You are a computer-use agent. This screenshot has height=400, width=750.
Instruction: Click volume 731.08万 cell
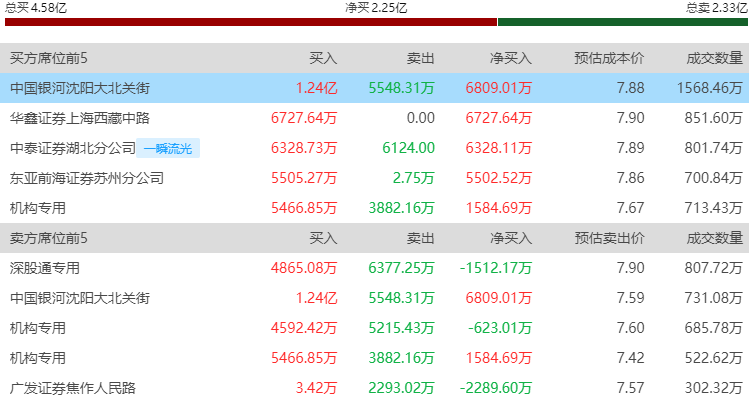pyautogui.click(x=714, y=298)
